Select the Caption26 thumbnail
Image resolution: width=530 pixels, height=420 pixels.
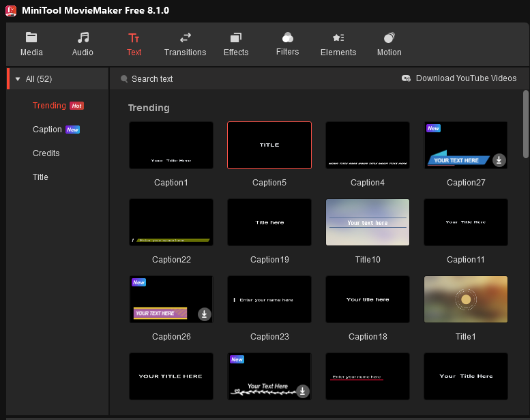pyautogui.click(x=171, y=299)
